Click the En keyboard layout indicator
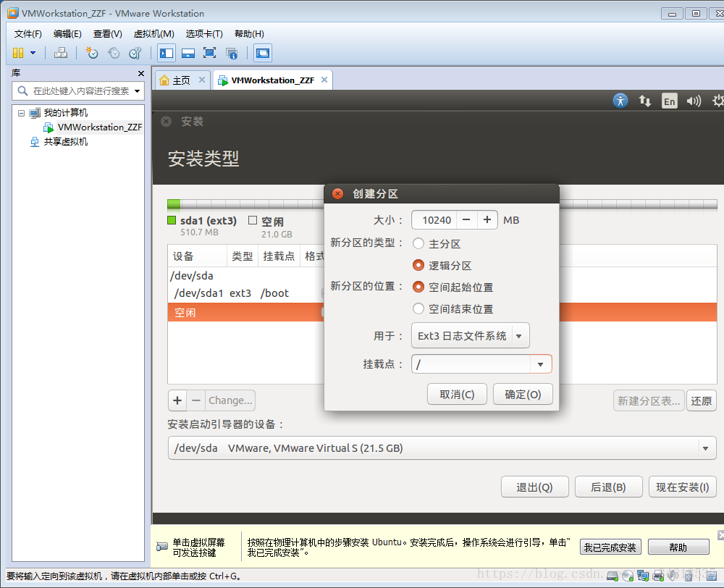724x588 pixels. 669,101
